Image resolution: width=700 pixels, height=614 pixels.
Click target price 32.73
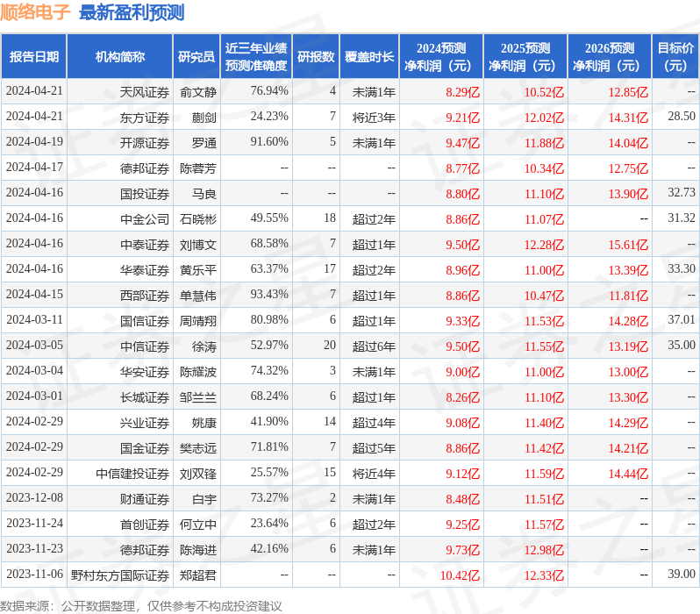[x=682, y=193]
